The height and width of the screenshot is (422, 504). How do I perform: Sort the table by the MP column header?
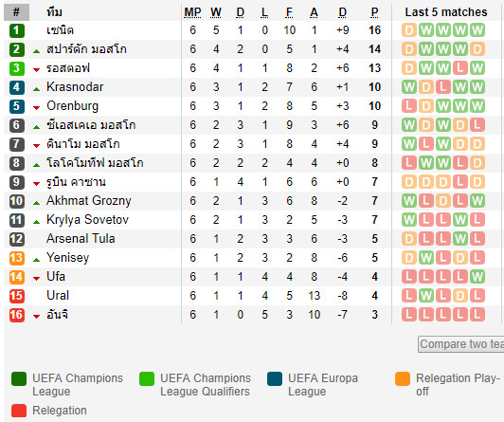coord(192,12)
